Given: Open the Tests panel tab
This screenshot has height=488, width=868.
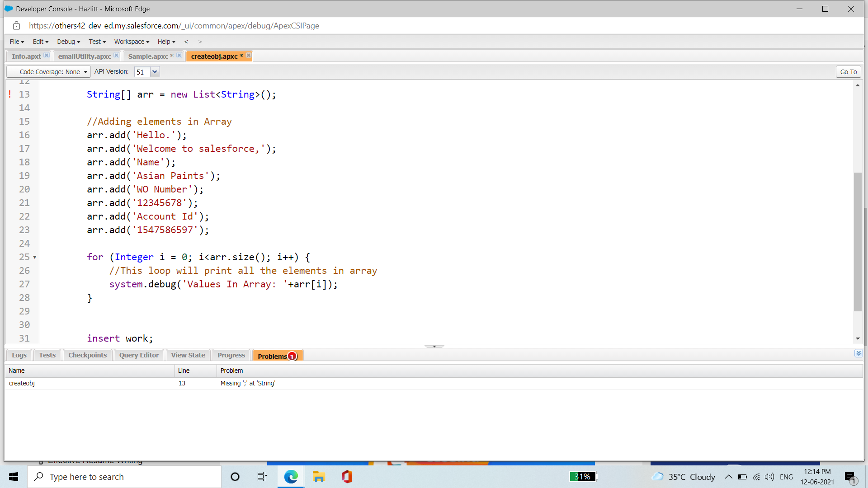Looking at the screenshot, I should point(47,355).
